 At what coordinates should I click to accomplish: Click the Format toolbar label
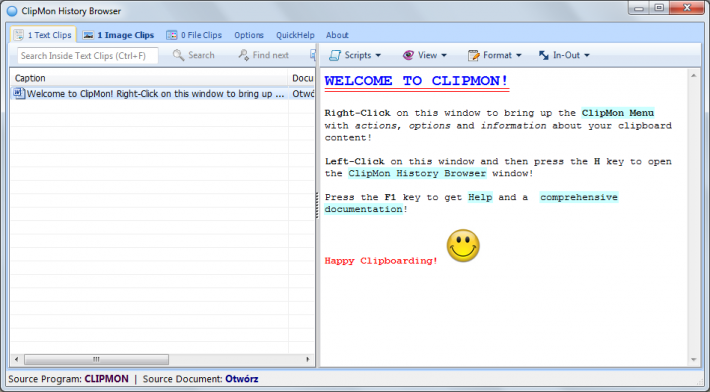[x=497, y=55]
